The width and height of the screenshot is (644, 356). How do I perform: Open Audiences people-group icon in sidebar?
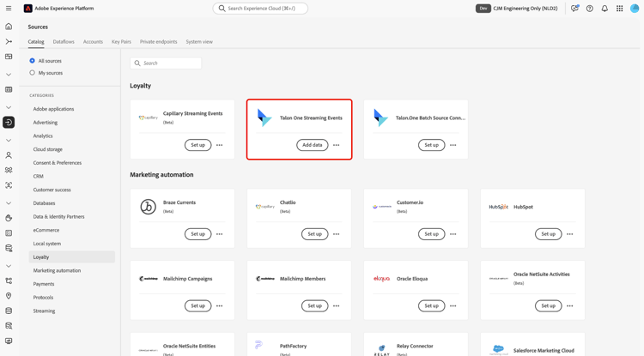point(9,170)
